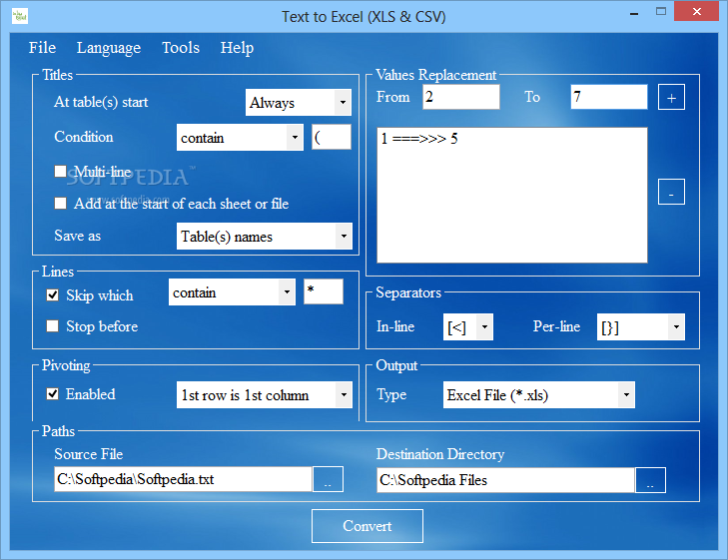Click the Titles condition text field
Viewport: 728px width, 560px height.
coord(331,137)
